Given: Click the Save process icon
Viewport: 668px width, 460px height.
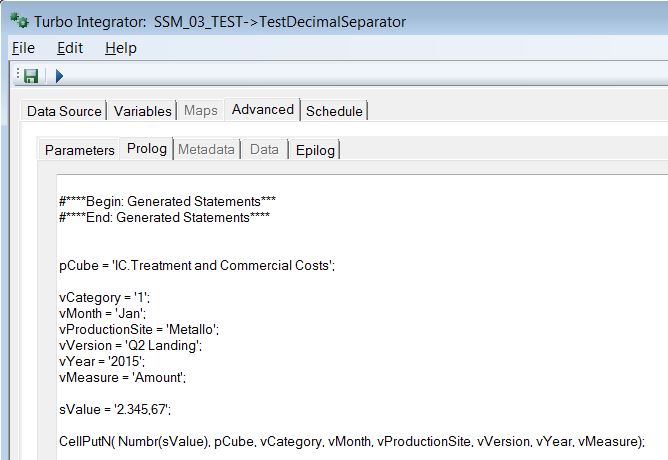Looking at the screenshot, I should point(30,76).
